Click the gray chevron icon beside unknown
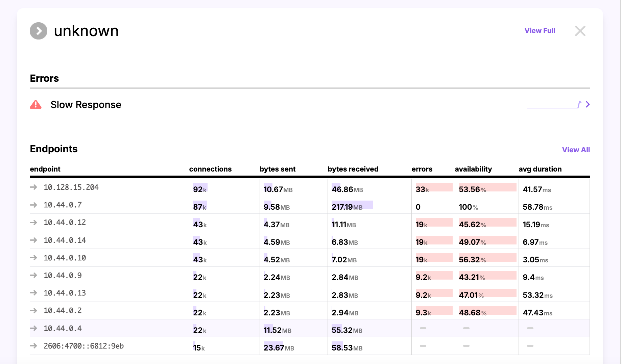The image size is (622, 364). click(39, 31)
